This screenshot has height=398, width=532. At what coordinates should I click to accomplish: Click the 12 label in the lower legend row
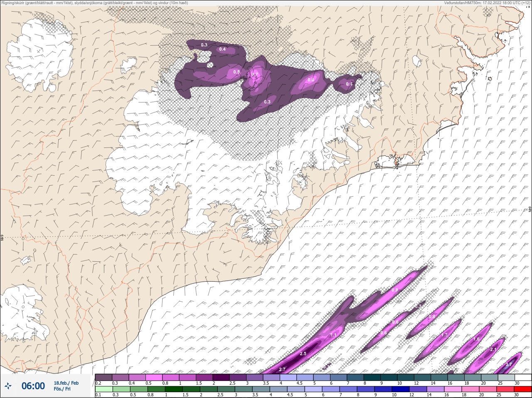pos(411,395)
